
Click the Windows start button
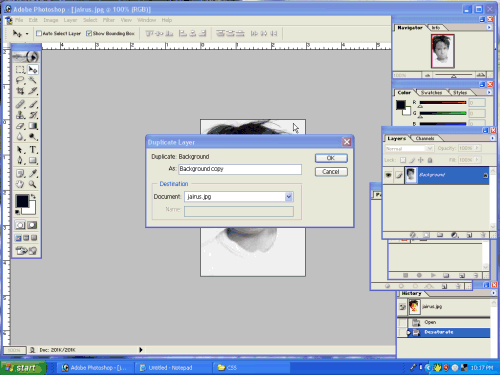coord(23,368)
